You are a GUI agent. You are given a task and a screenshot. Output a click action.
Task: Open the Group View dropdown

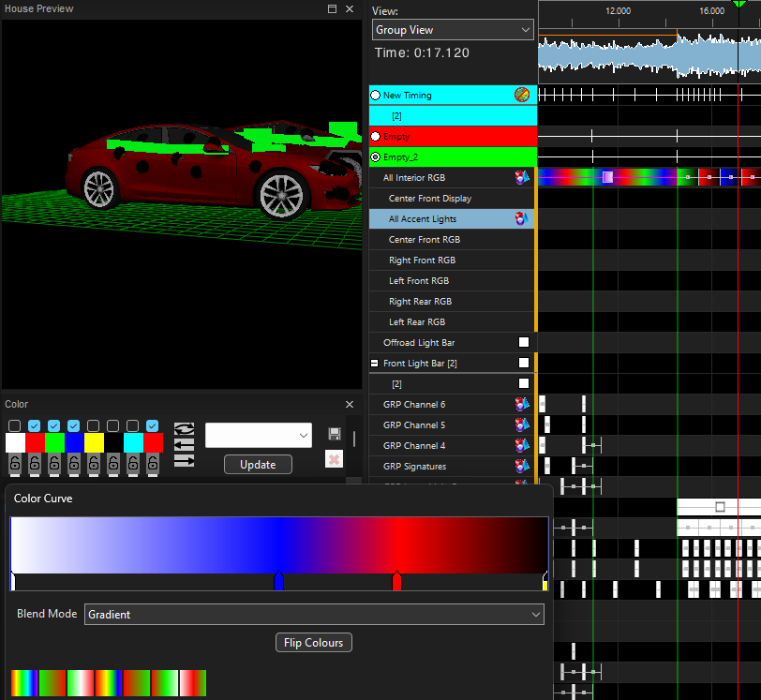pyautogui.click(x=453, y=30)
